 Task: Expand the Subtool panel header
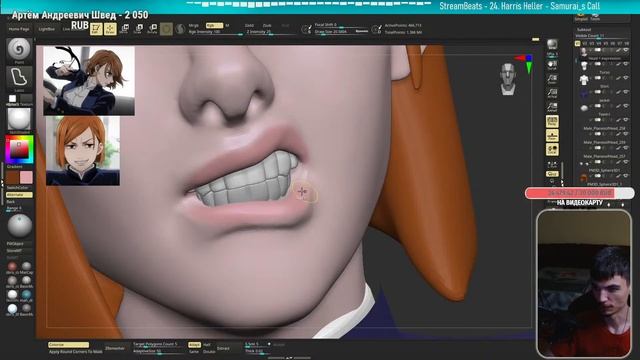coord(584,30)
